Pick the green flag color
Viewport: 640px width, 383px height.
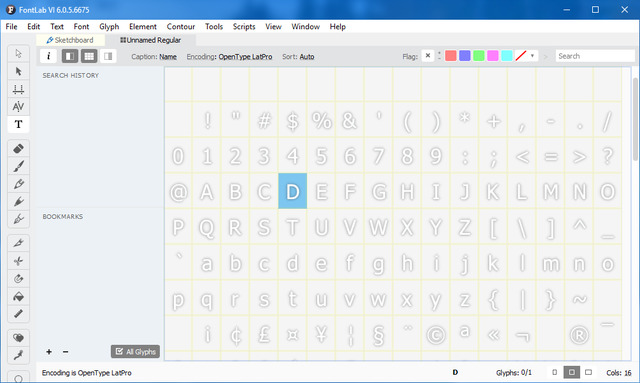[479, 56]
